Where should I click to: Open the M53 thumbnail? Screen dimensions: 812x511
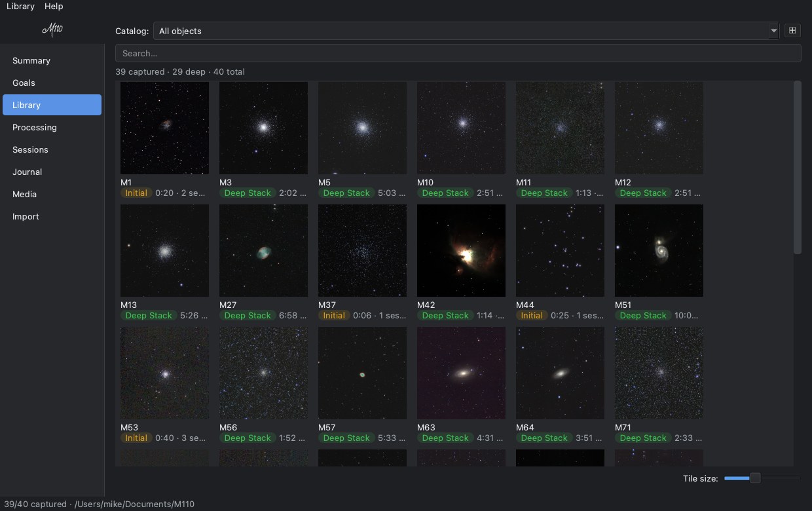[164, 373]
